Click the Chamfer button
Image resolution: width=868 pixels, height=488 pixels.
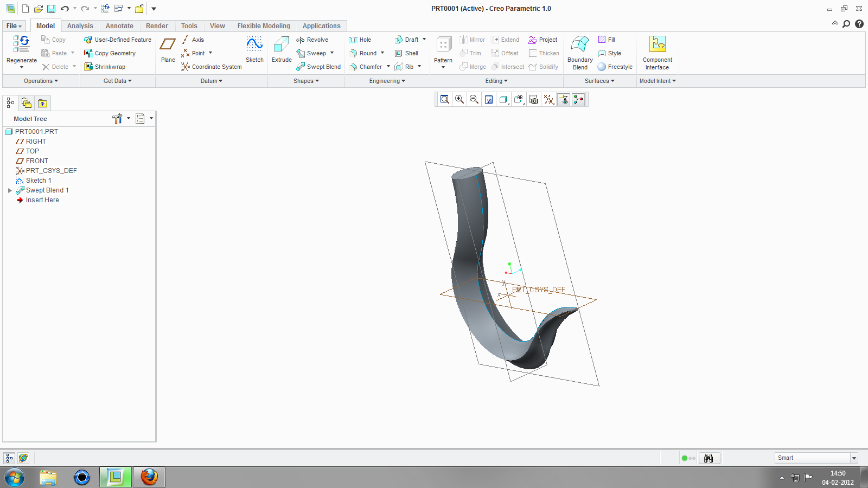pyautogui.click(x=366, y=67)
